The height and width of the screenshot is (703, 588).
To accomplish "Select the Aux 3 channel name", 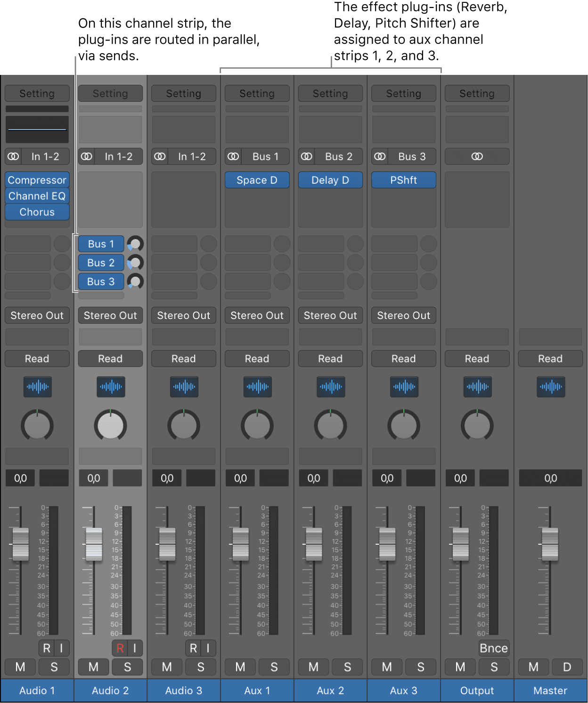I will (x=404, y=691).
